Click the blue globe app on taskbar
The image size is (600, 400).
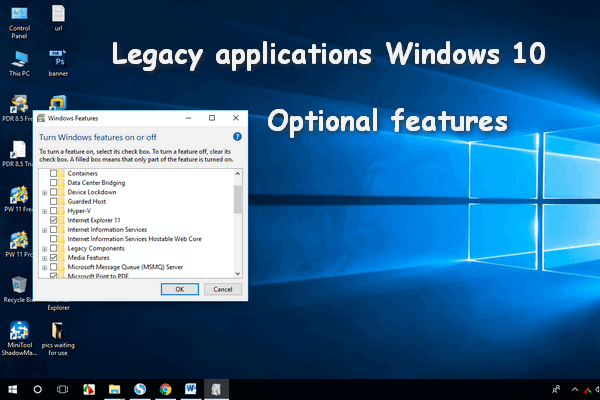pyautogui.click(x=140, y=389)
